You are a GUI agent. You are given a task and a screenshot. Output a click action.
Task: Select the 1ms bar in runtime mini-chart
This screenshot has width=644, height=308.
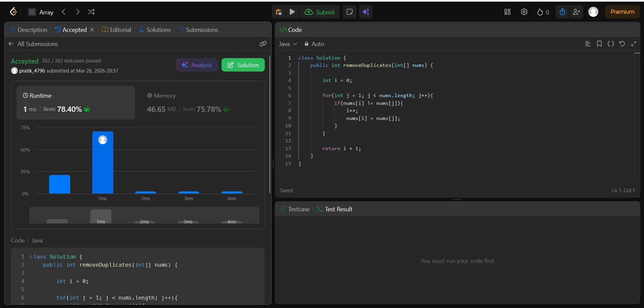coord(101,217)
